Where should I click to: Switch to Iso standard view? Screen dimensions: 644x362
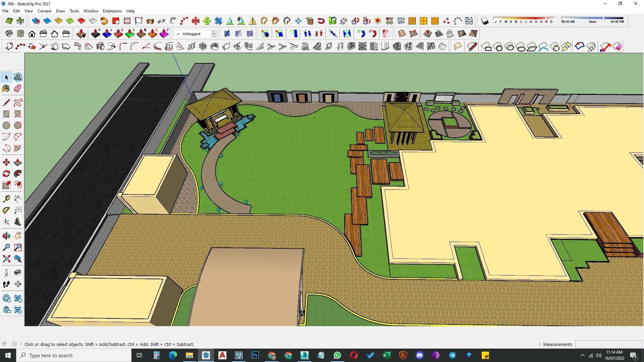(x=9, y=34)
